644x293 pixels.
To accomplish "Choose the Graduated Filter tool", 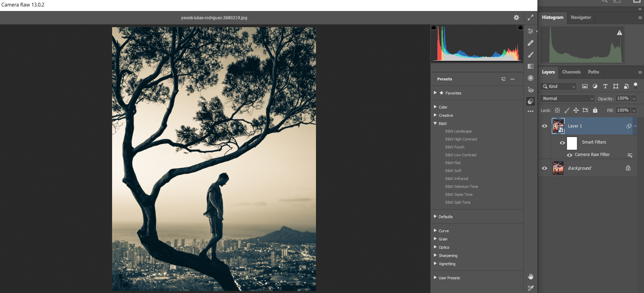I will [531, 66].
